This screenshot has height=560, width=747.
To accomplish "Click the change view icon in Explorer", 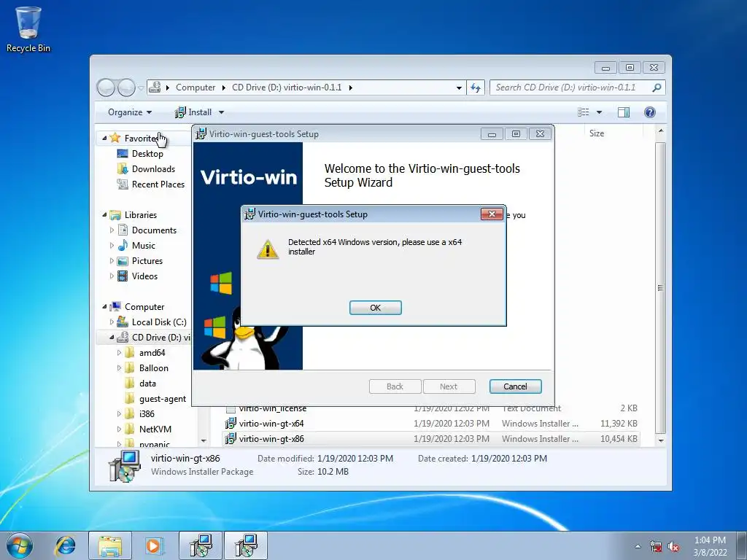I will click(583, 112).
